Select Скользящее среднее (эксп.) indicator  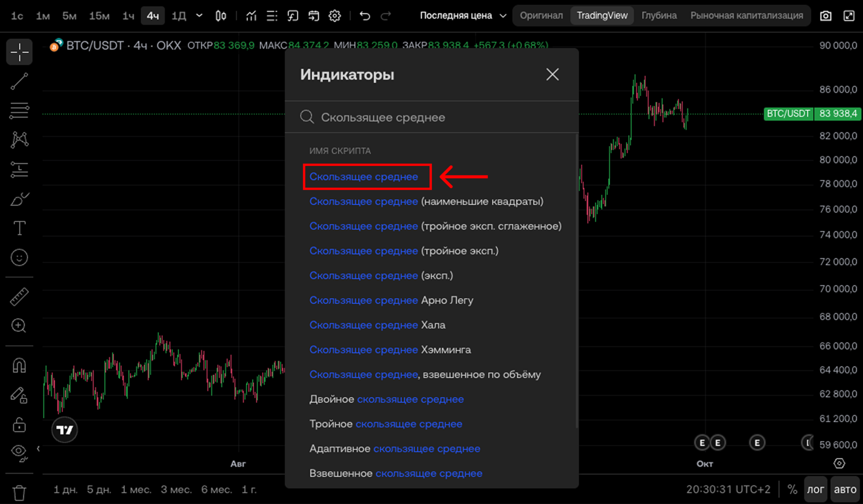[x=381, y=276]
